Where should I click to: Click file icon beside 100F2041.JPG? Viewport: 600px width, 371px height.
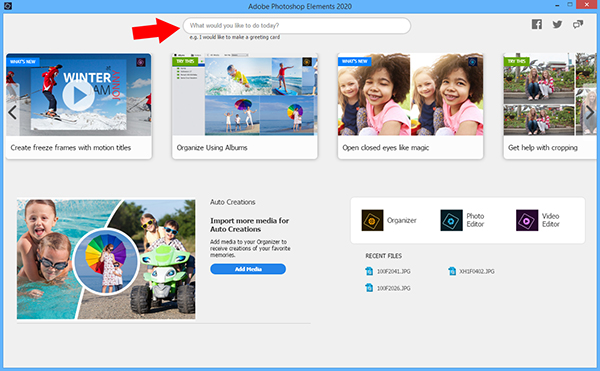pos(369,271)
